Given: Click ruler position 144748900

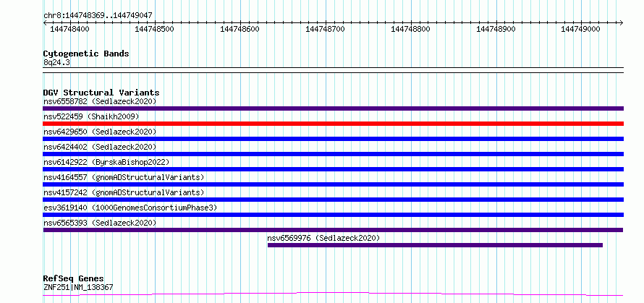Looking at the screenshot, I should (496, 29).
